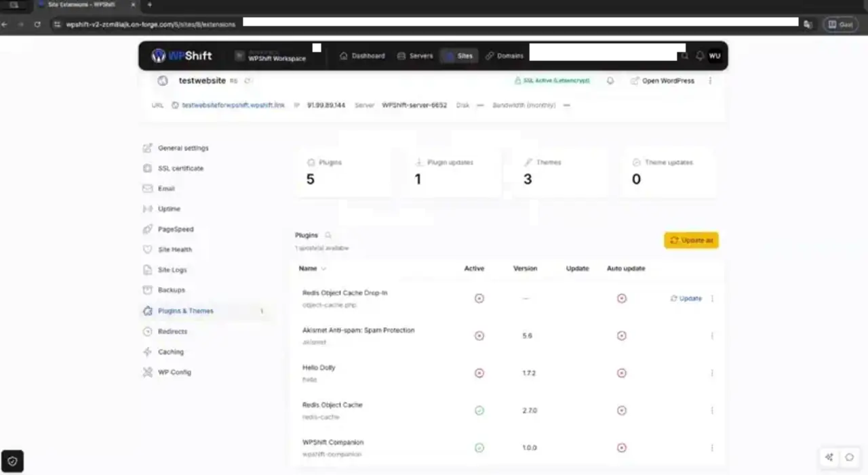Click the WPShift logo
Image resolution: width=868 pixels, height=475 pixels.
pyautogui.click(x=182, y=56)
